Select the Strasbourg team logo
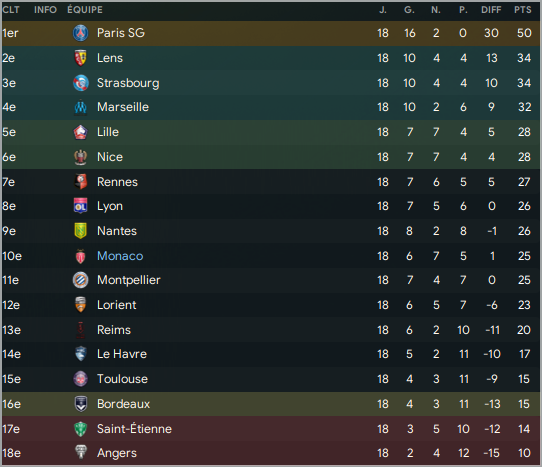This screenshot has width=542, height=467. coord(81,83)
